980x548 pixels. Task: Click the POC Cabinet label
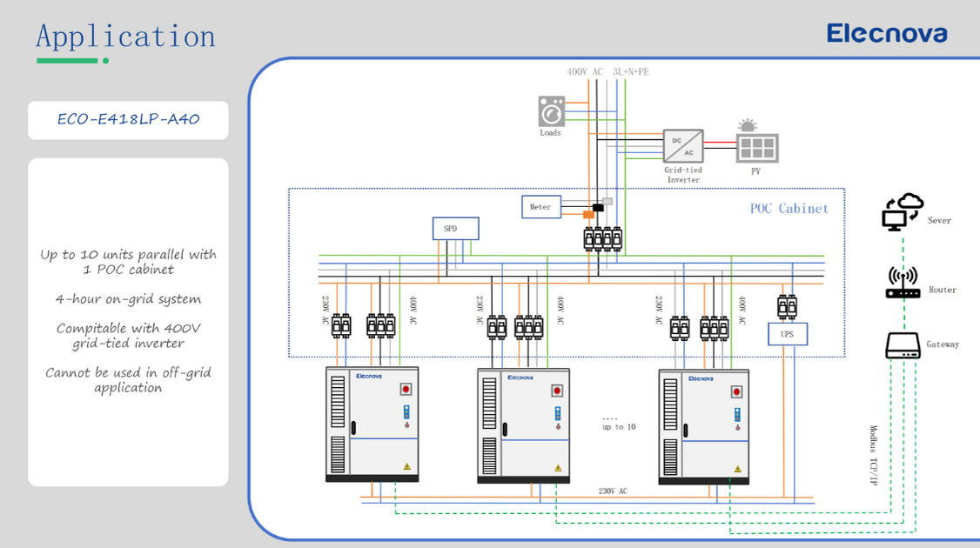point(789,209)
